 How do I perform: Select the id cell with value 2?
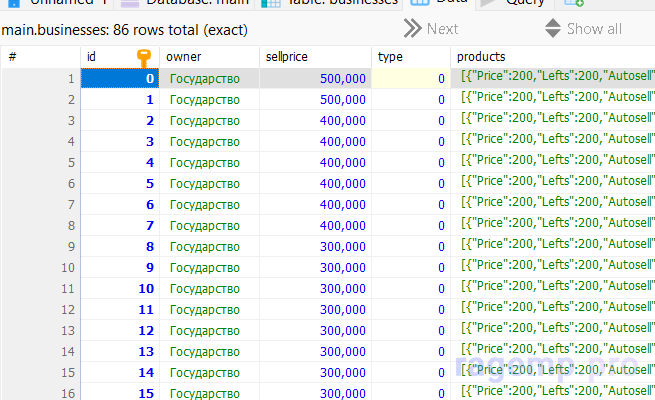120,121
